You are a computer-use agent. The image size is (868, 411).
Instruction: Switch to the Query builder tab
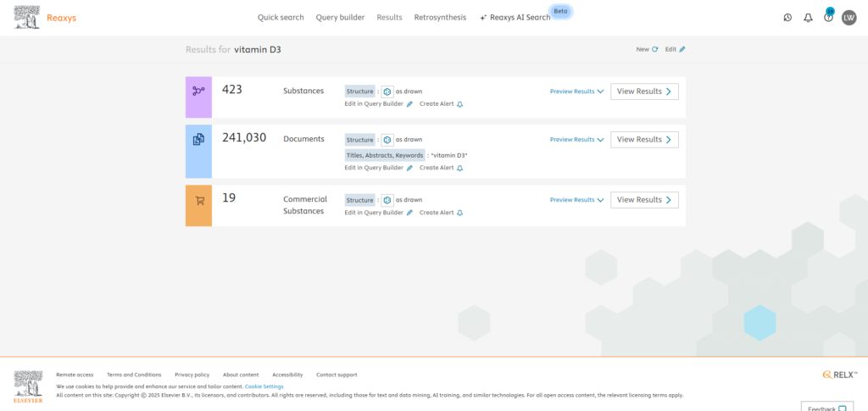tap(340, 17)
